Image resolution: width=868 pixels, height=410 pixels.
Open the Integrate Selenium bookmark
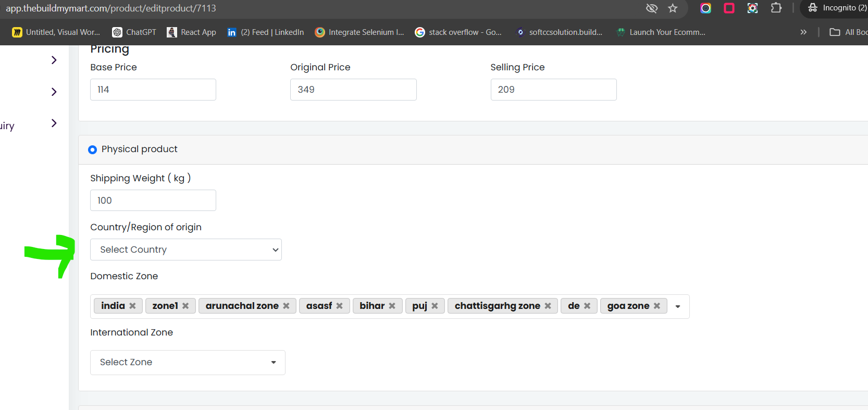click(359, 32)
